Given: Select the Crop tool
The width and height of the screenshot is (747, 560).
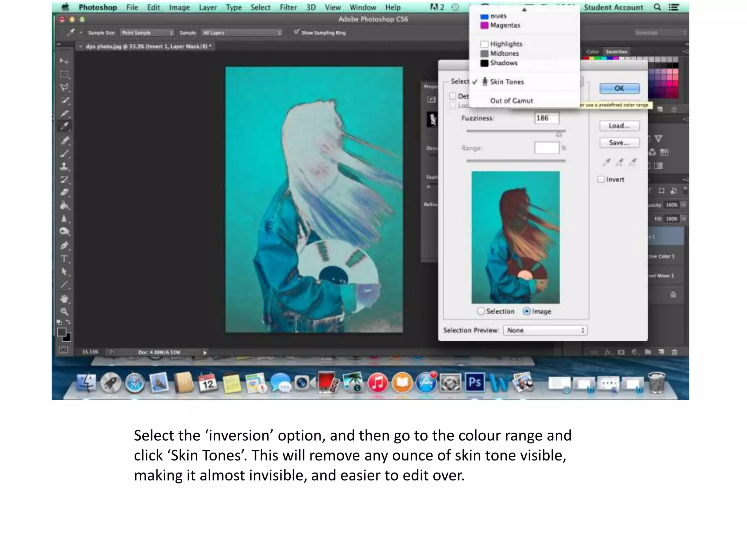Looking at the screenshot, I should [x=64, y=113].
